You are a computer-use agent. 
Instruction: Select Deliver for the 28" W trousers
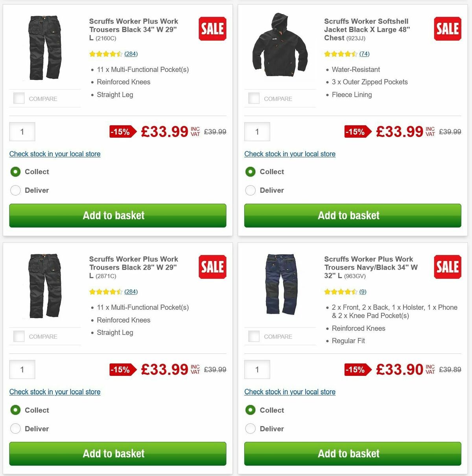[15, 428]
